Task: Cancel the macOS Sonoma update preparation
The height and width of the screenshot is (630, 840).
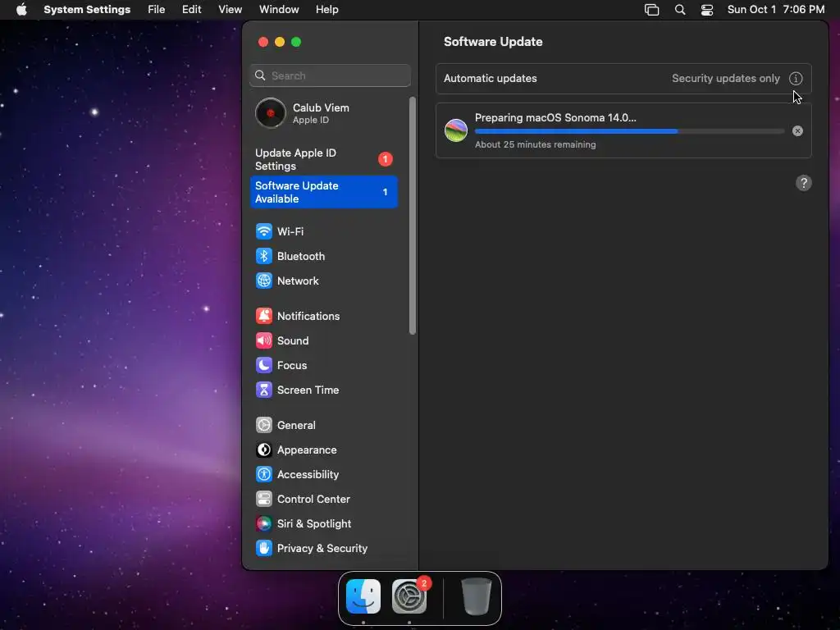Action: pyautogui.click(x=797, y=131)
